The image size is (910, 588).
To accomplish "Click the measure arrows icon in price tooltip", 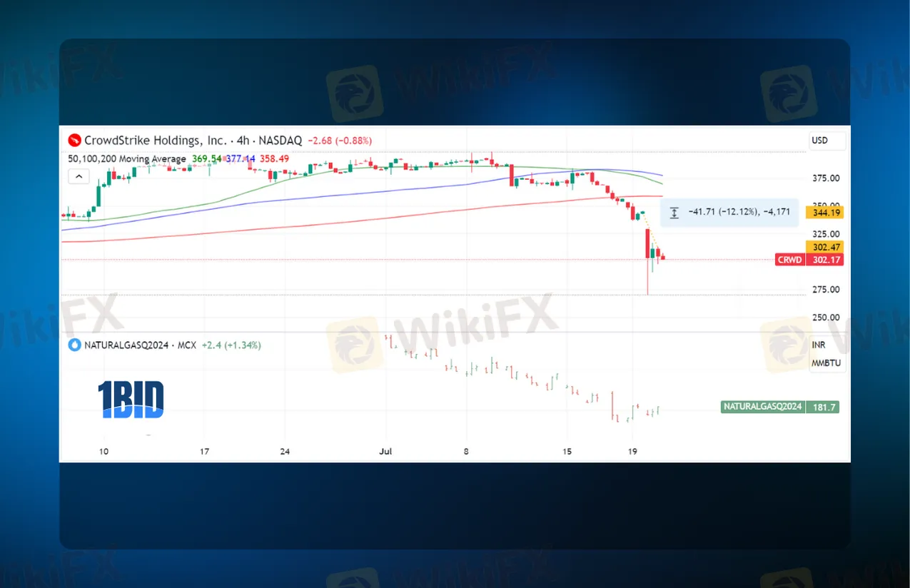I will tap(674, 213).
